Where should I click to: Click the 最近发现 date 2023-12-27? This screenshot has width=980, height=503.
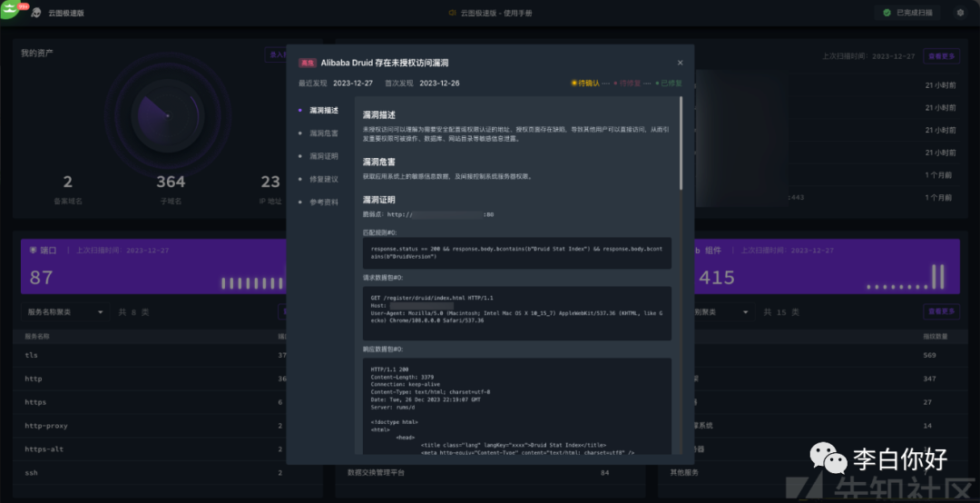(352, 84)
